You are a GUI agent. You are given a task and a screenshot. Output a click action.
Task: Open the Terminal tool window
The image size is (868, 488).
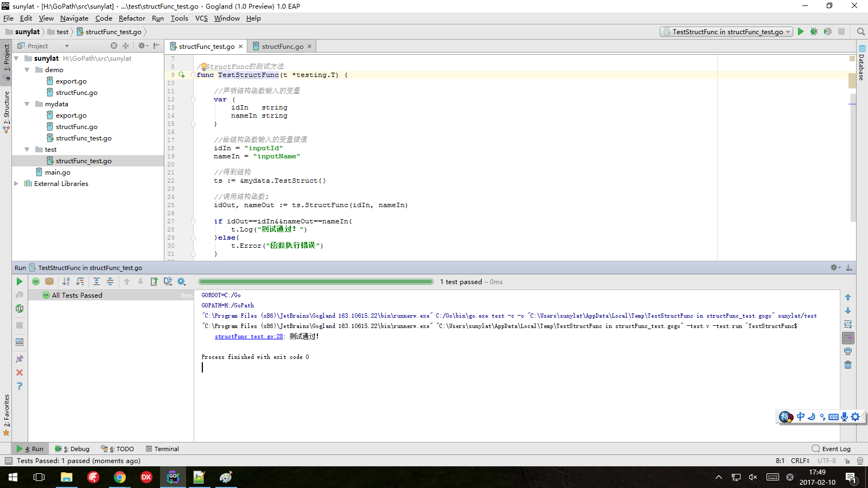coord(162,448)
